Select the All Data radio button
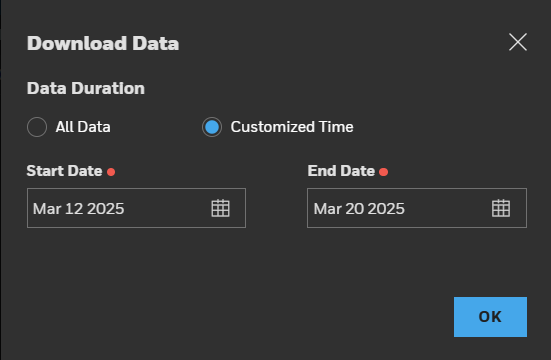 pyautogui.click(x=37, y=127)
